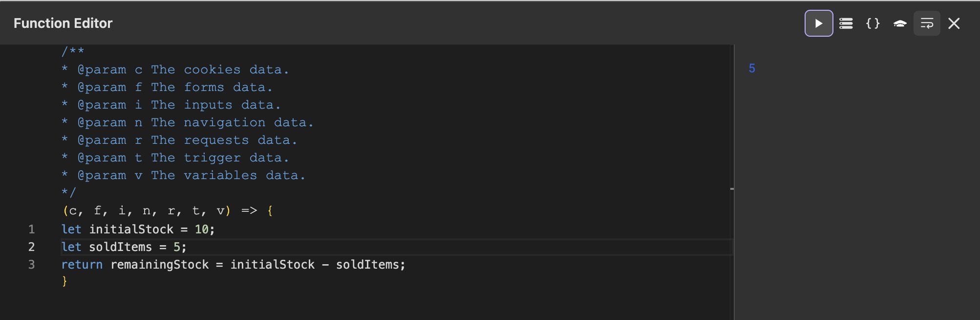Image resolution: width=980 pixels, height=320 pixels.
Task: Toggle word wrap in the editor
Action: [x=927, y=23]
